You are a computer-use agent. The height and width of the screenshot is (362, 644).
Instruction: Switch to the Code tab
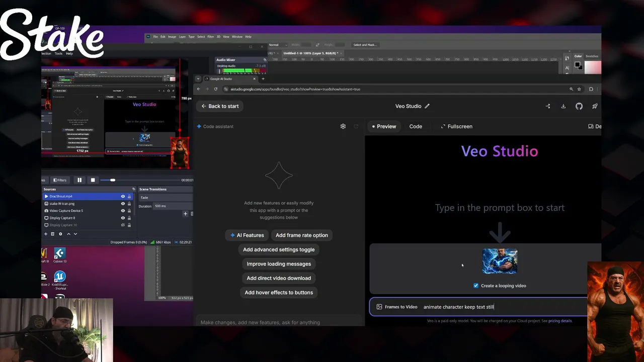pyautogui.click(x=416, y=126)
